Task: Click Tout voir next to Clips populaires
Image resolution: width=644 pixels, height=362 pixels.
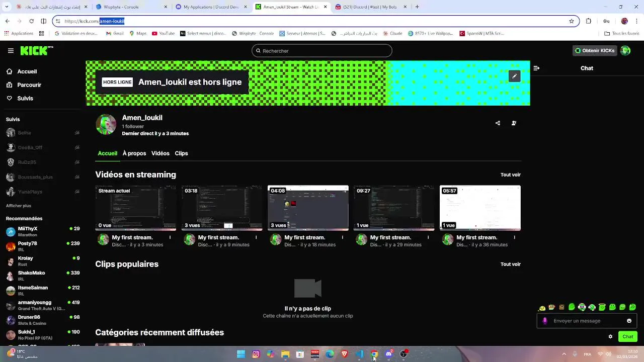Action: [510, 264]
